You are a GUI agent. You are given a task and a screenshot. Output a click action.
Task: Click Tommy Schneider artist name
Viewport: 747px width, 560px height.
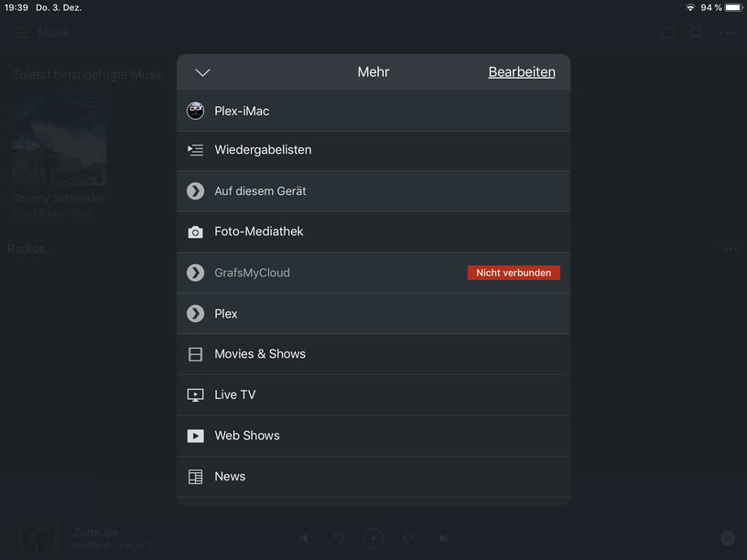click(59, 198)
